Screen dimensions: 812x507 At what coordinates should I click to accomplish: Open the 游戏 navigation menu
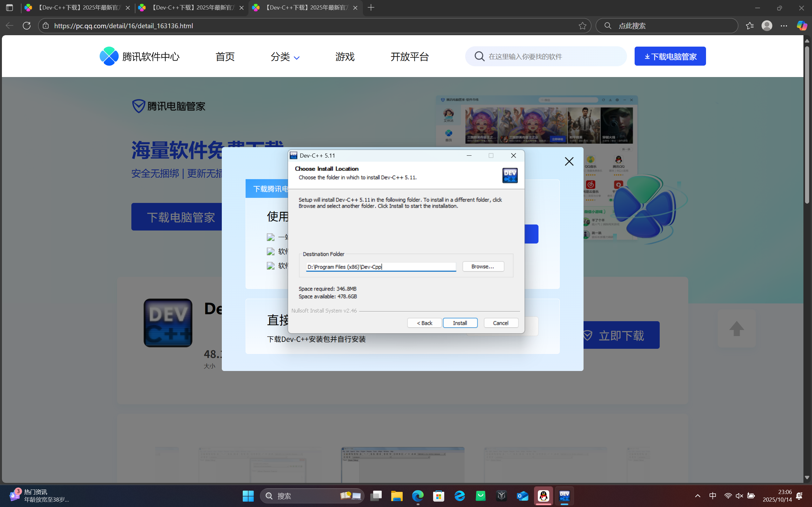click(x=344, y=57)
